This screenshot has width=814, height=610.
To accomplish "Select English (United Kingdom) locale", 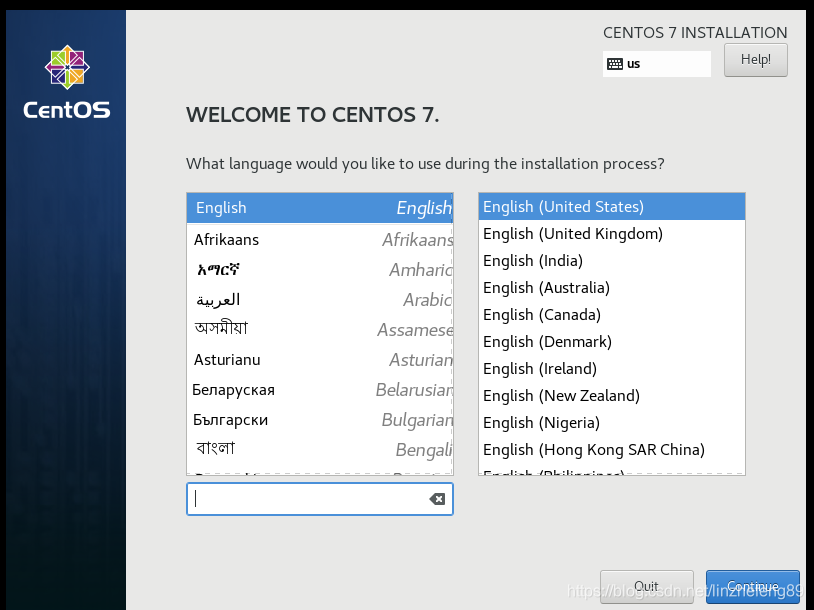I will 612,234.
